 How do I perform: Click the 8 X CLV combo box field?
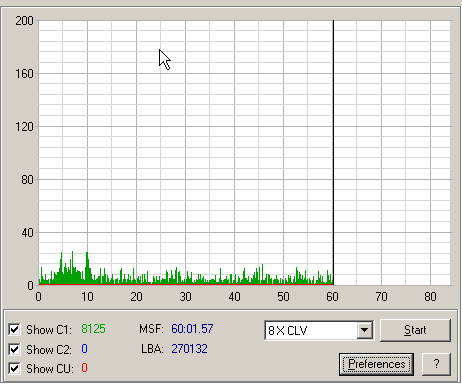319,330
